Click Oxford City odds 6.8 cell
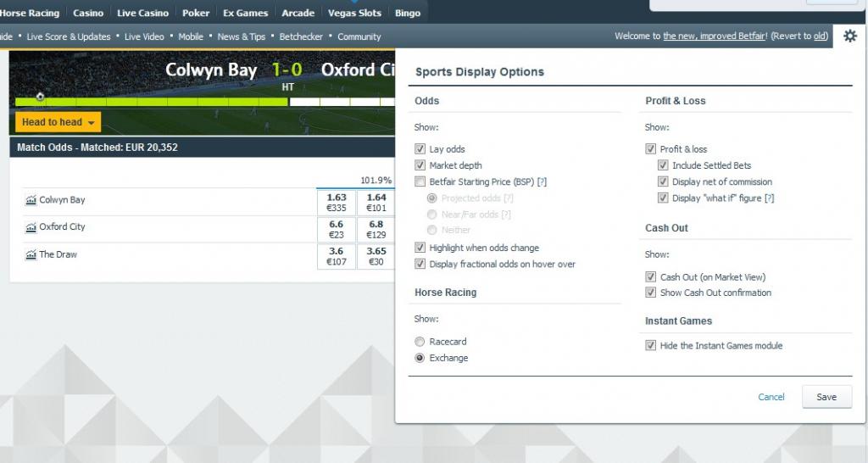This screenshot has width=868, height=463. point(376,229)
